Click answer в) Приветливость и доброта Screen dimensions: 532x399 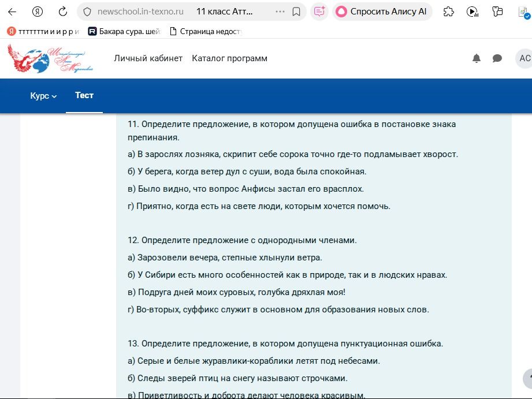point(246,396)
